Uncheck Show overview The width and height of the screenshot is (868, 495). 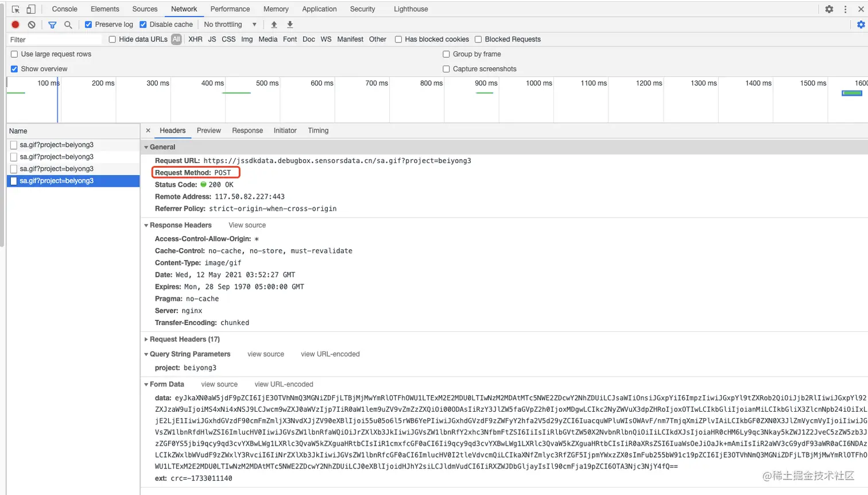point(14,69)
